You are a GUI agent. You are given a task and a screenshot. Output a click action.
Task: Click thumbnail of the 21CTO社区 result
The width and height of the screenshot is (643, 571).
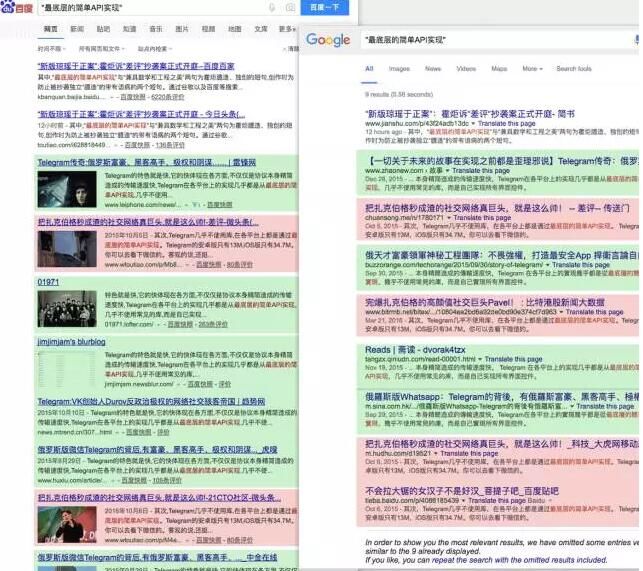point(67,525)
